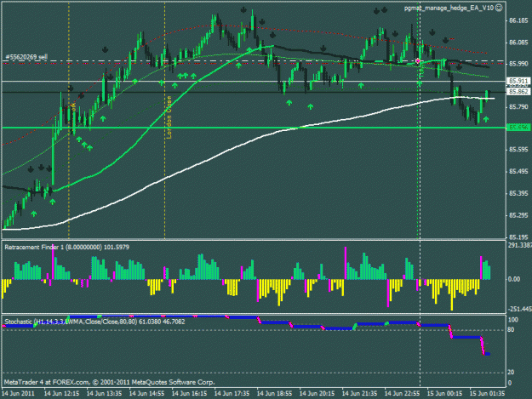Click the Stochastic level 20 label

pyautogui.click(x=511, y=373)
